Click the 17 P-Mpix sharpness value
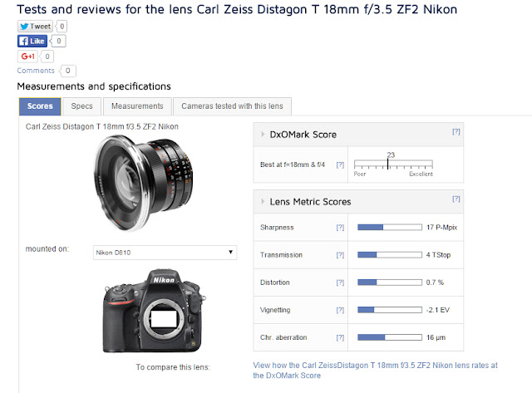This screenshot has height=393, width=532. pos(441,228)
